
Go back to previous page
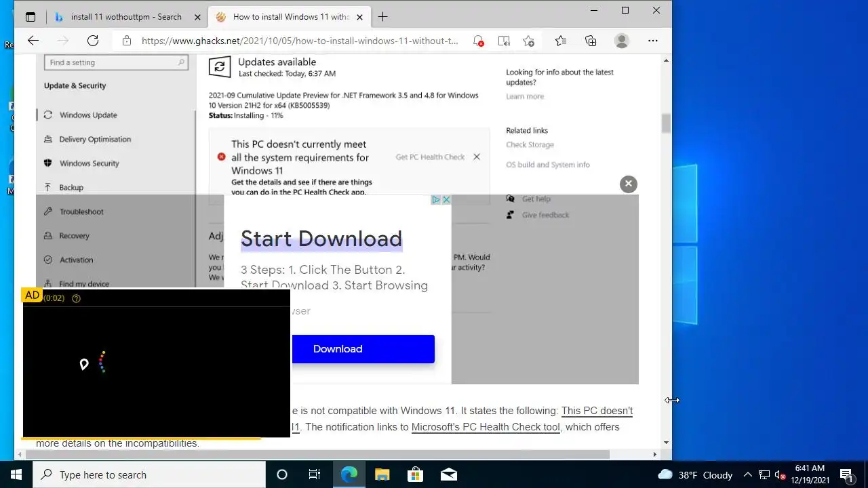pyautogui.click(x=33, y=41)
